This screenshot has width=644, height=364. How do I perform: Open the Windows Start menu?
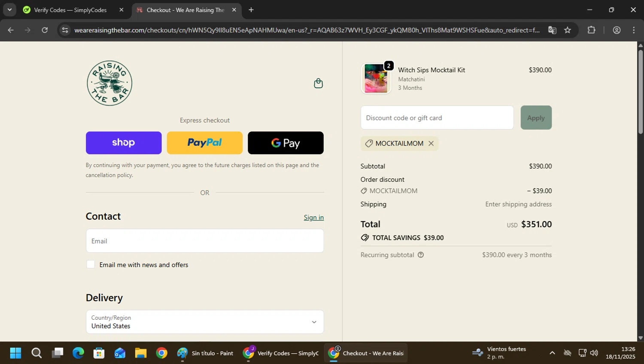tap(15, 353)
